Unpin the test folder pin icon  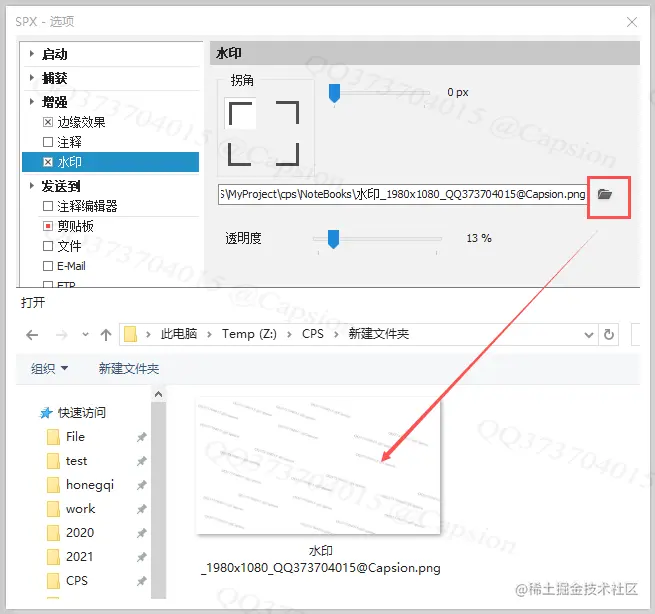click(x=142, y=461)
